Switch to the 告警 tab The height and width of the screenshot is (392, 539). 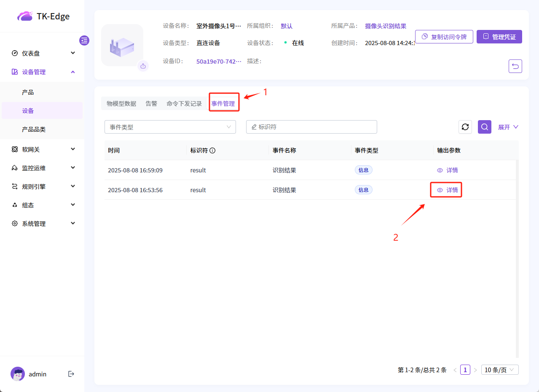151,104
